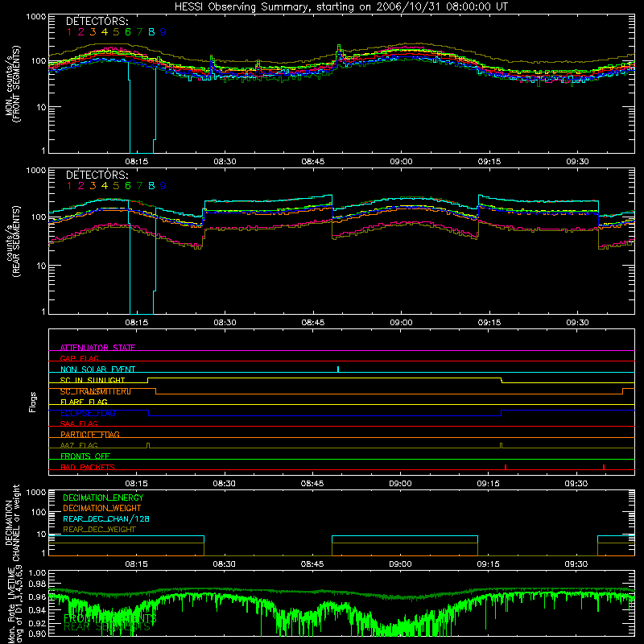Click the REAR_DEC_CHAN/128 legend label
The image size is (644, 644).
106,518
